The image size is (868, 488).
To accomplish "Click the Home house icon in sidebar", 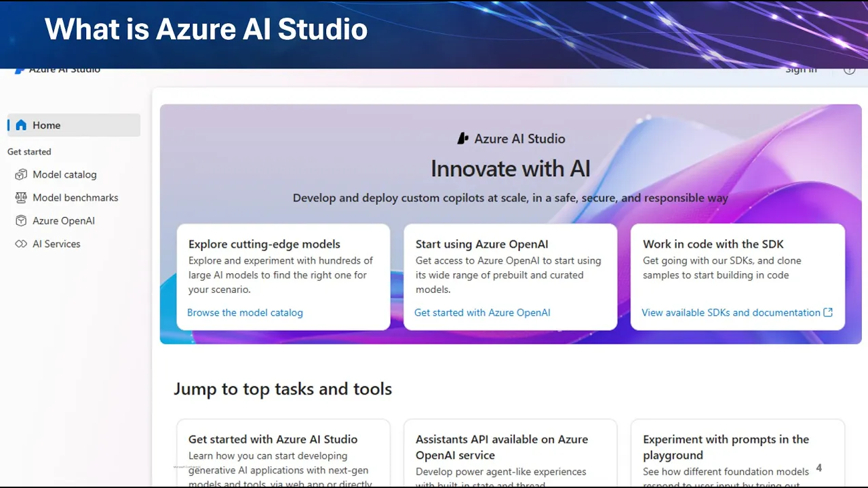I will pos(21,125).
